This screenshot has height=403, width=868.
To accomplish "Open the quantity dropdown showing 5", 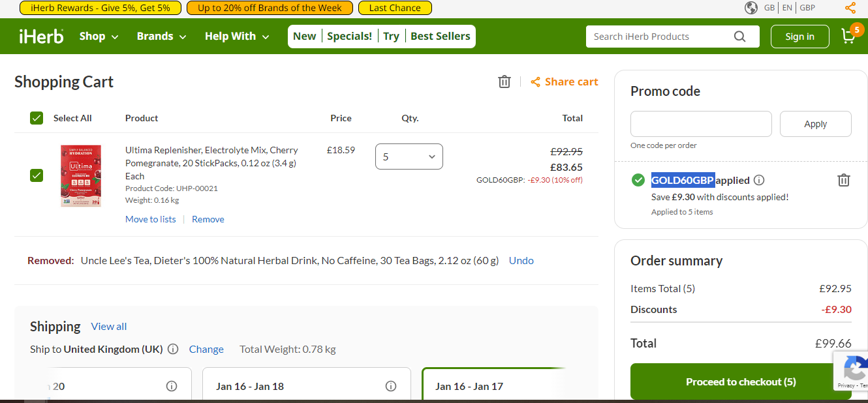I will point(409,157).
